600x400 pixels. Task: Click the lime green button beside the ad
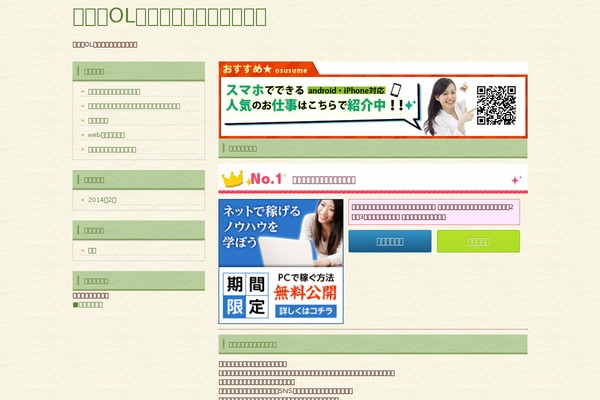tap(478, 242)
